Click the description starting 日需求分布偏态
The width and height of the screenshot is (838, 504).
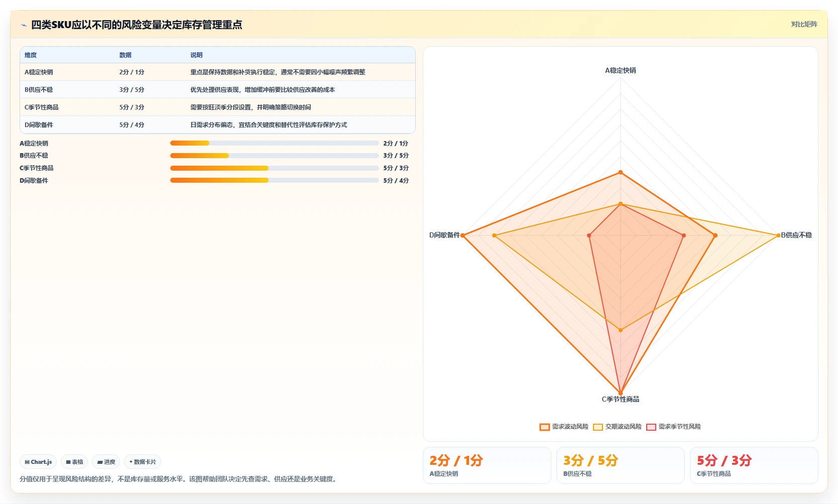269,125
